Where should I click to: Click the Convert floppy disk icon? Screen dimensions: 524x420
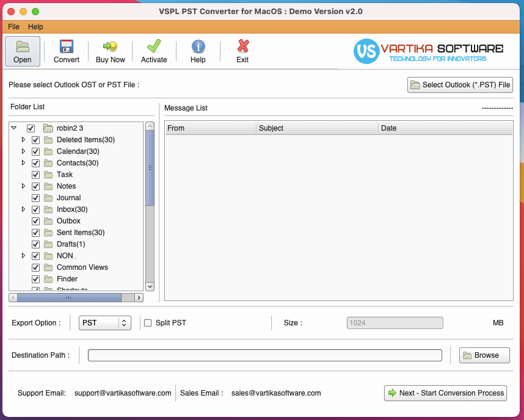[67, 46]
